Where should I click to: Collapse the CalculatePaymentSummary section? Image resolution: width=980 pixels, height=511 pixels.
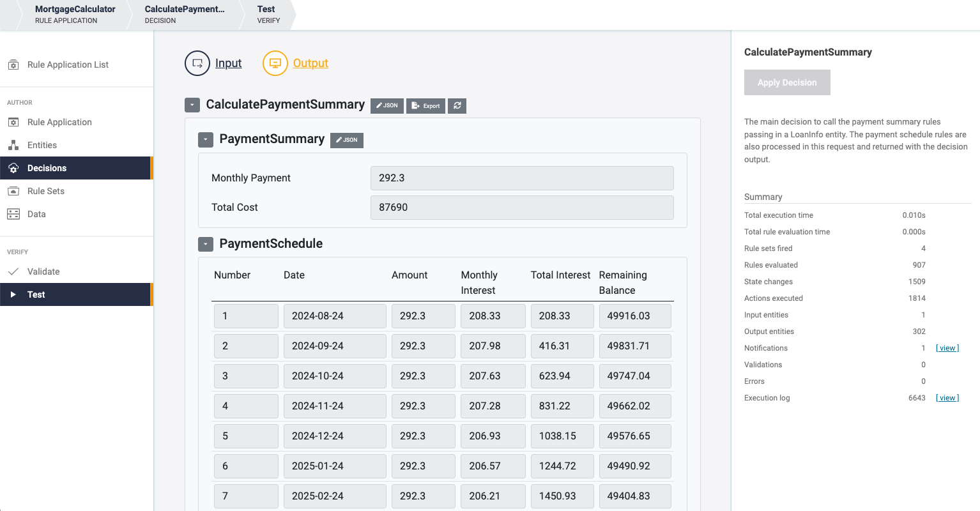192,105
